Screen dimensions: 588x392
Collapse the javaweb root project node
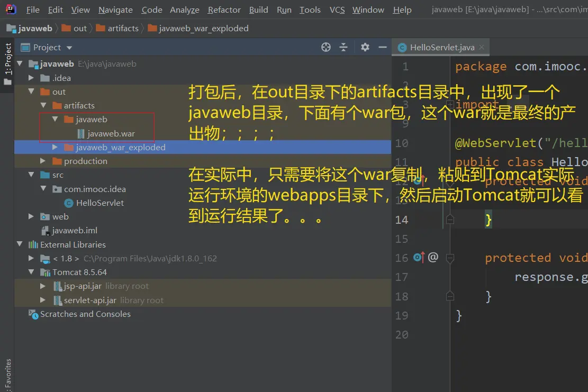[20, 63]
